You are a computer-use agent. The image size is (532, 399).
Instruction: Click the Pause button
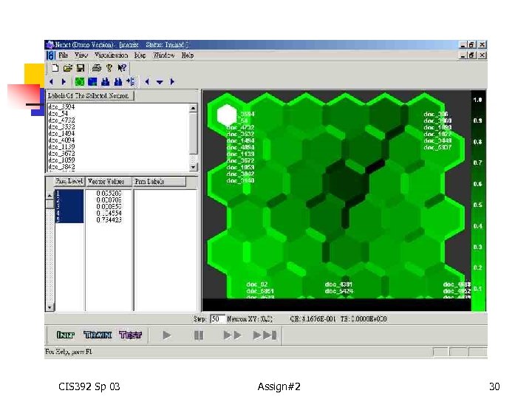pyautogui.click(x=199, y=335)
